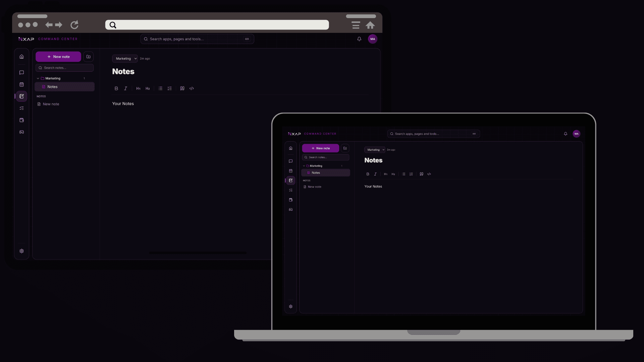Collapse Marketing folder chevron in browser window
This screenshot has width=644, height=362.
pyautogui.click(x=38, y=78)
